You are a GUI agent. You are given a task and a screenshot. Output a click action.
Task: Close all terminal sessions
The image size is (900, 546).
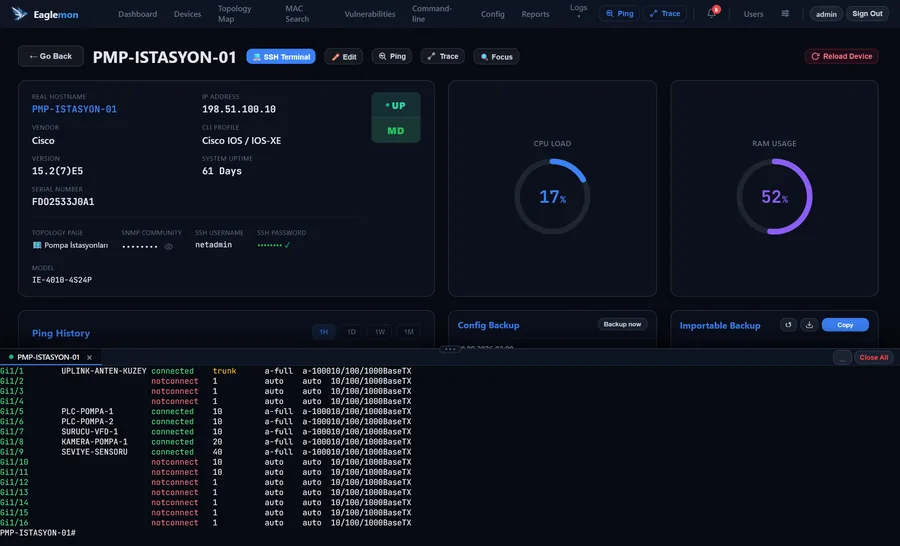tap(874, 357)
